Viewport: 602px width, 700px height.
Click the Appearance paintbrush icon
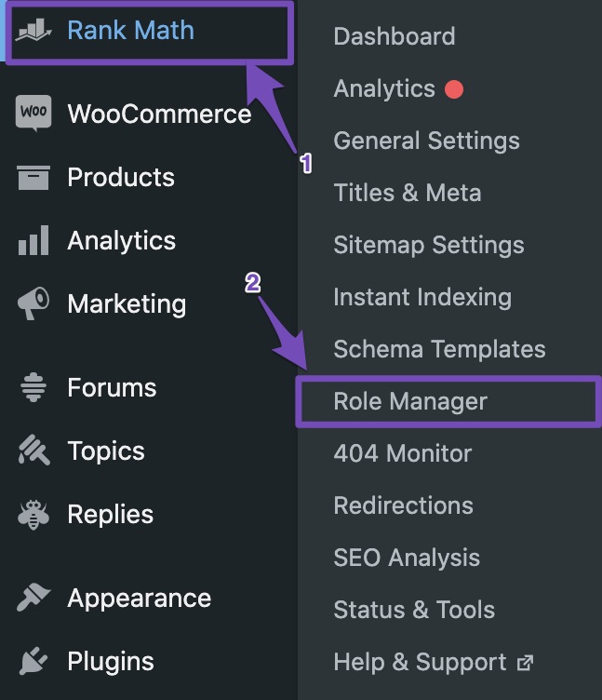tap(33, 598)
